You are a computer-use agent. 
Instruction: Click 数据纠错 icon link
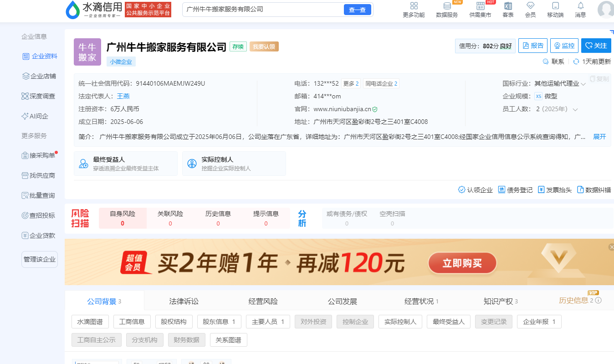click(594, 190)
